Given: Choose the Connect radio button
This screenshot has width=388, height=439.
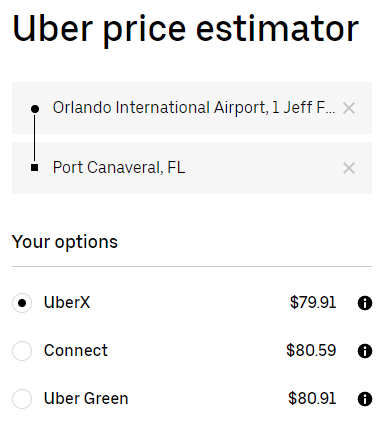Looking at the screenshot, I should (x=22, y=351).
